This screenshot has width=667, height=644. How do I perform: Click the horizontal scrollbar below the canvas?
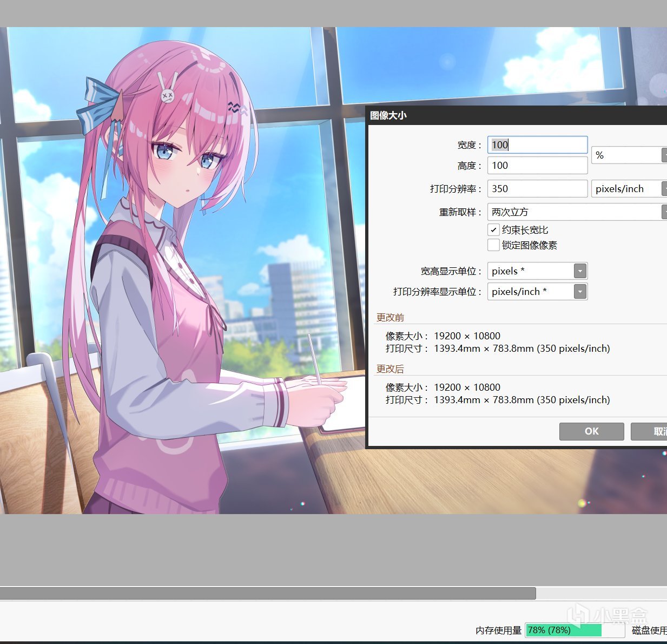click(x=268, y=594)
